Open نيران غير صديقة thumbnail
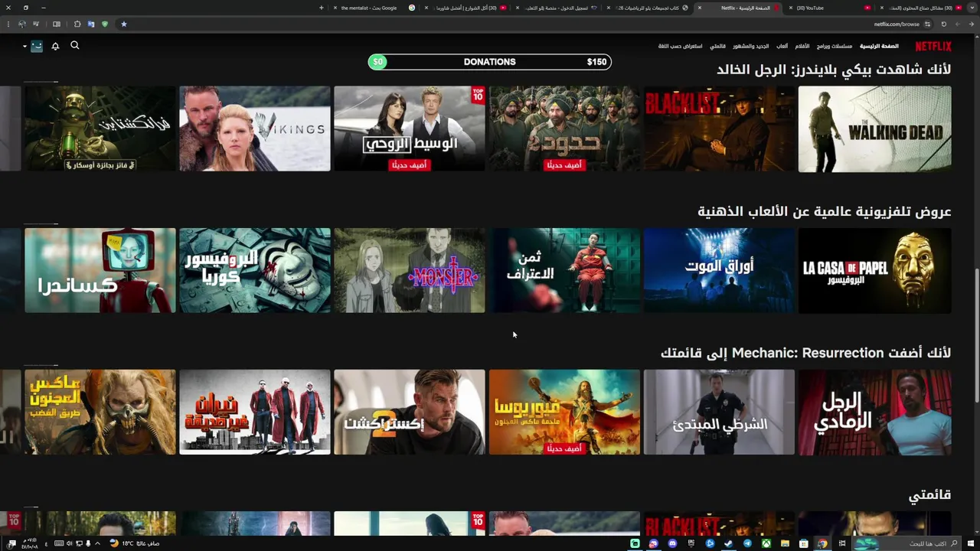980x551 pixels. (x=255, y=412)
